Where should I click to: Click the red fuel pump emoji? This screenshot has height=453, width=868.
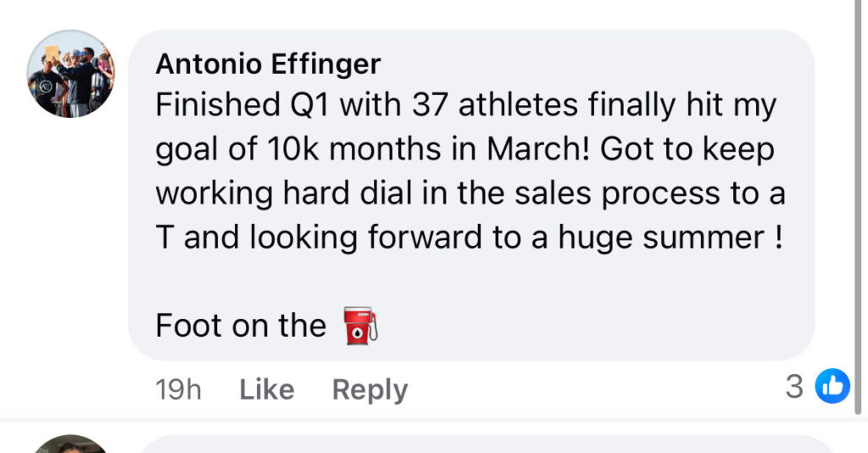point(359,326)
